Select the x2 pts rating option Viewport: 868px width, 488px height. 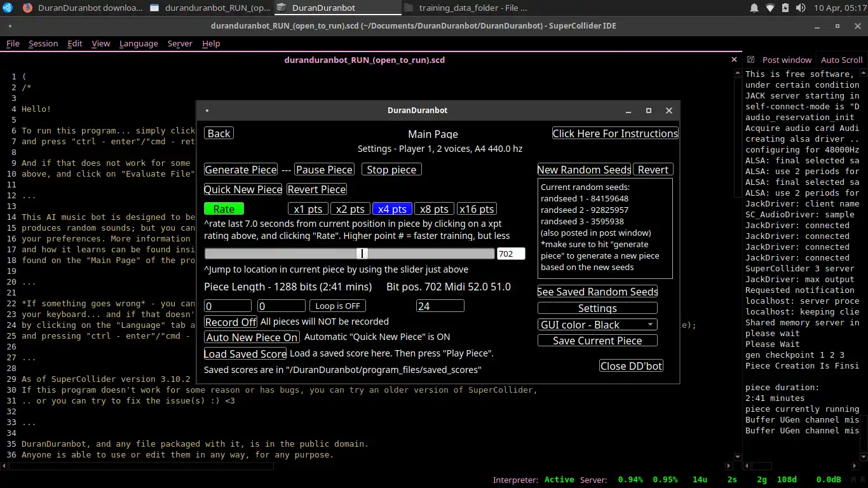coord(350,209)
